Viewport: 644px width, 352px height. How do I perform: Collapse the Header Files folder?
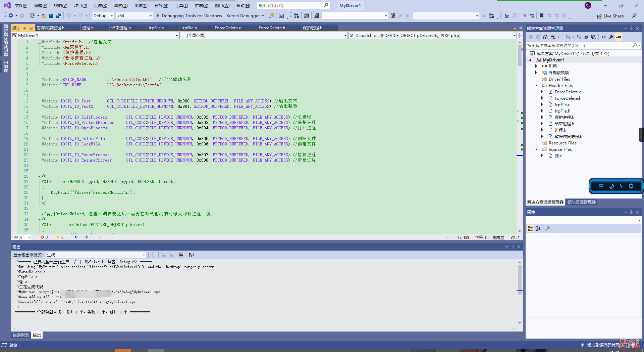tap(536, 86)
